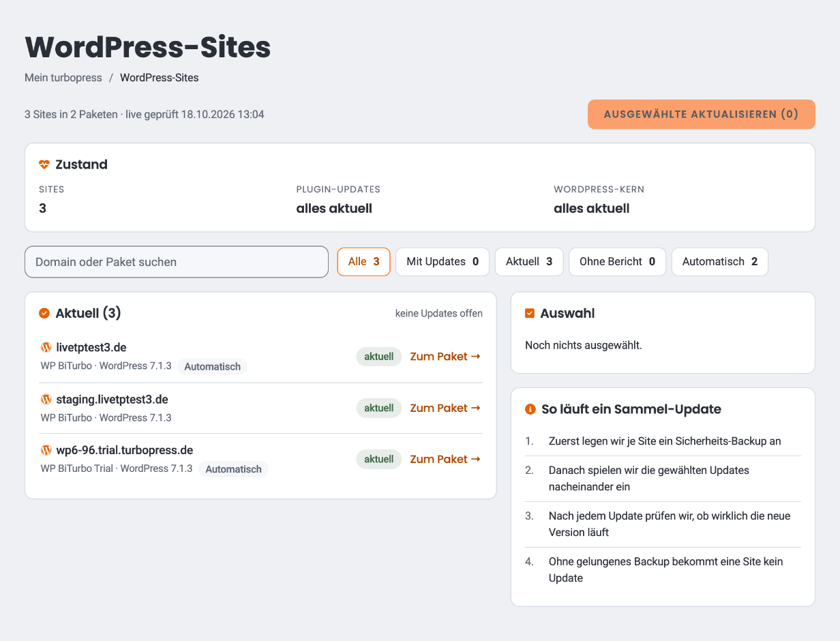Screen dimensions: 840x641
Task: Click aktuell badge for wp6-96.trial.turbopress.de
Action: tap(379, 459)
